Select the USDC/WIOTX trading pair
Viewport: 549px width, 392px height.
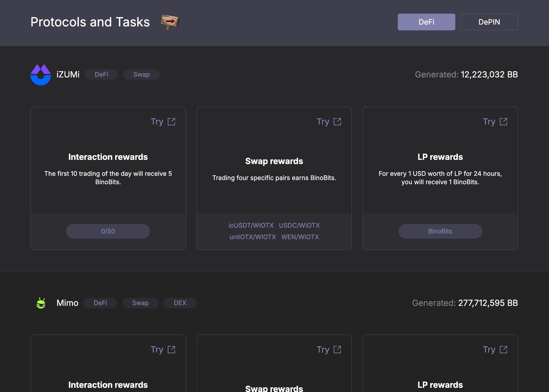(x=299, y=225)
